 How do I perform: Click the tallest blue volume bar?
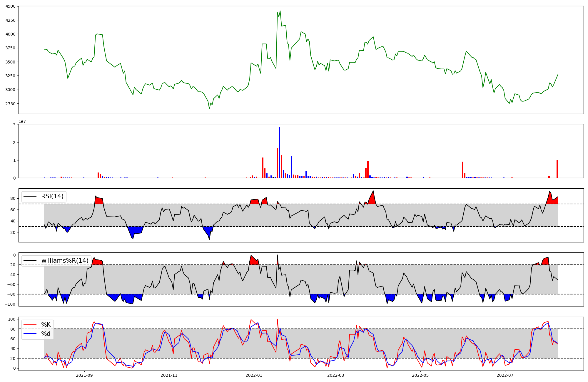[279, 152]
